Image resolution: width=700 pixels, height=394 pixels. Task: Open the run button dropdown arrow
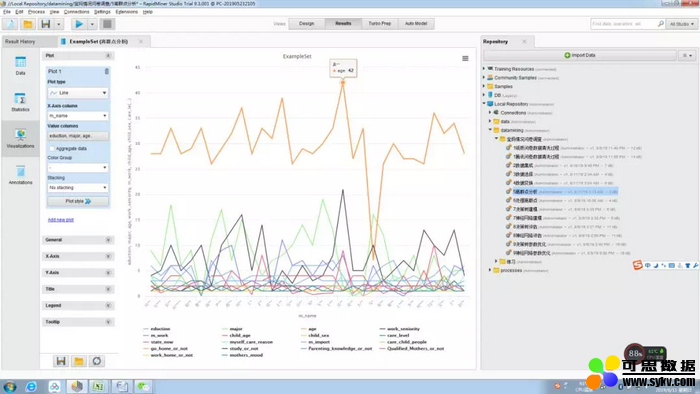[92, 24]
